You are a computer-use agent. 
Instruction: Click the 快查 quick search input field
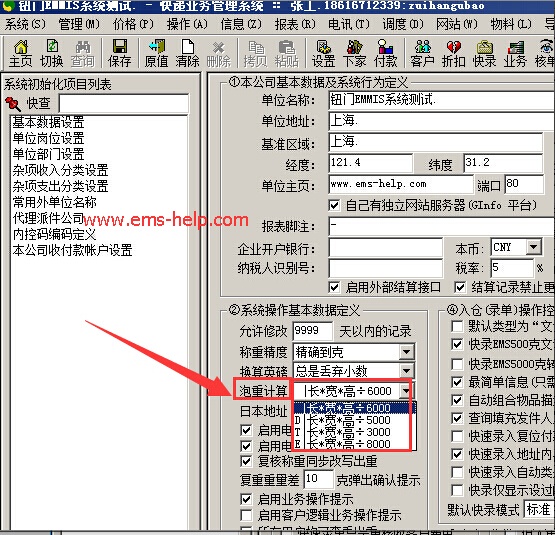pos(124,104)
